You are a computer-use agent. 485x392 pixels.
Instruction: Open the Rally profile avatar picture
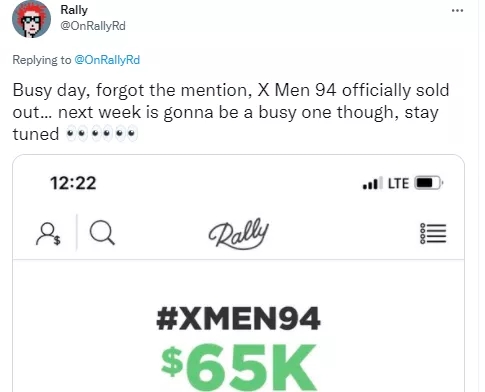[31, 19]
